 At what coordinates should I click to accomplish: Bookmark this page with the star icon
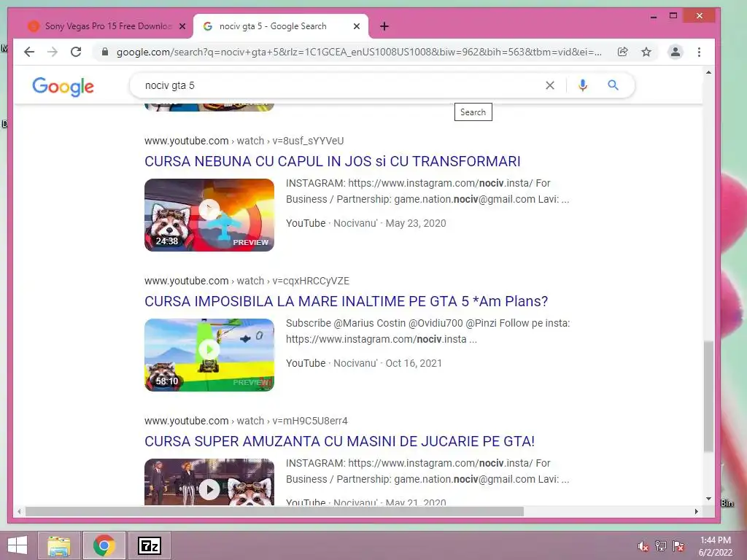[646, 52]
